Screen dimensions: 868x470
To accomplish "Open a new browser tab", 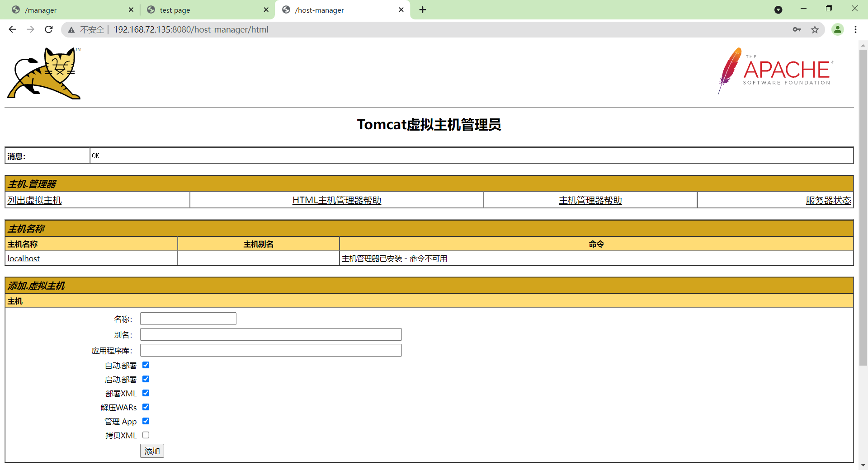I will click(423, 9).
